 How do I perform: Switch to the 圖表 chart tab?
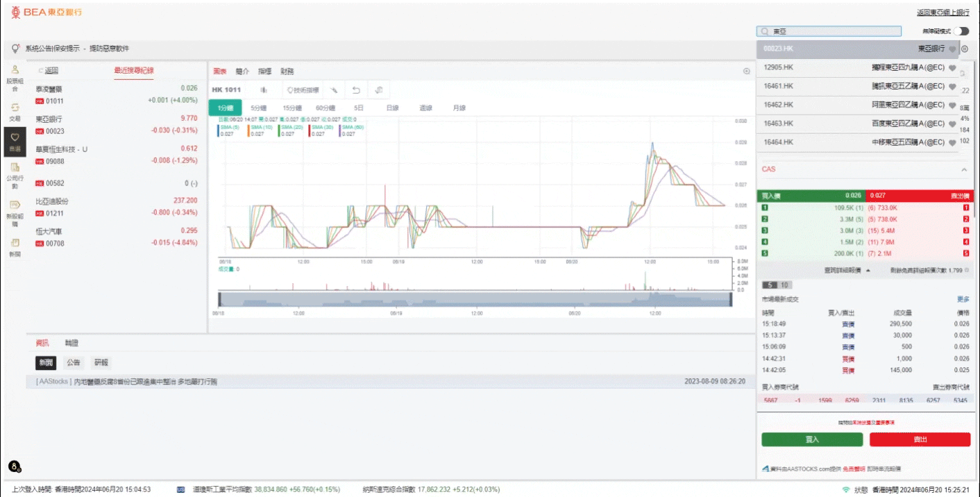(220, 71)
